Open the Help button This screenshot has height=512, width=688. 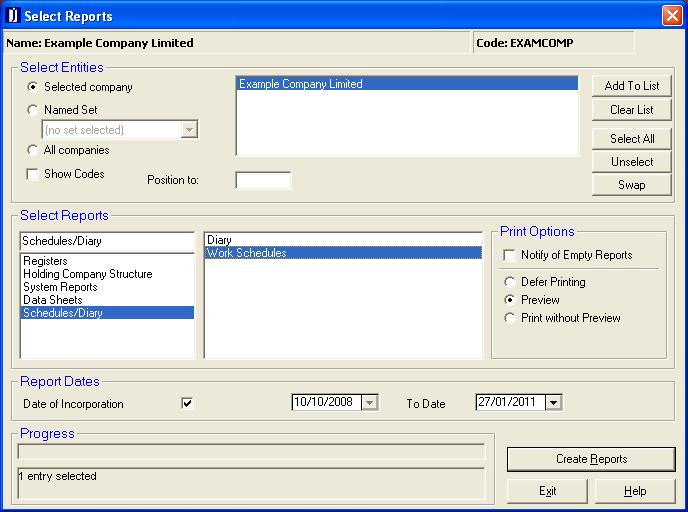[635, 491]
